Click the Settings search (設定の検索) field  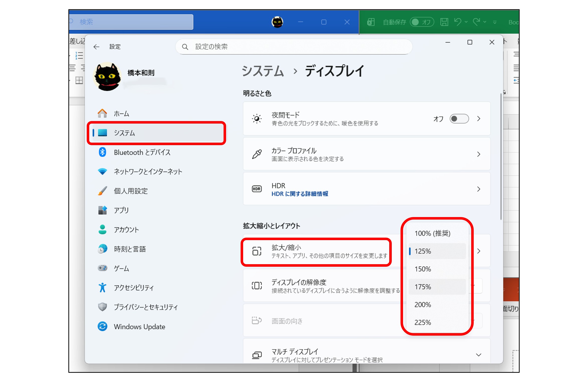(293, 47)
